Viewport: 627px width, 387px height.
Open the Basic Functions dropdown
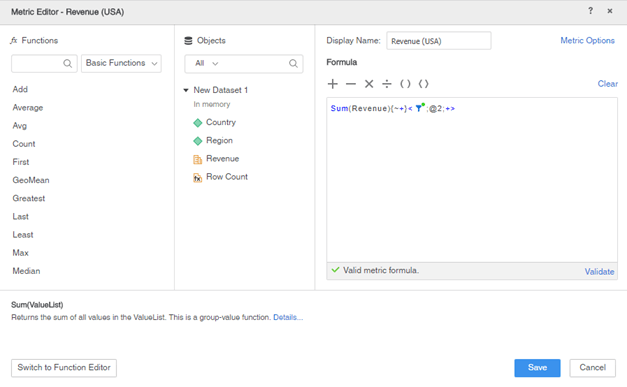click(x=121, y=64)
